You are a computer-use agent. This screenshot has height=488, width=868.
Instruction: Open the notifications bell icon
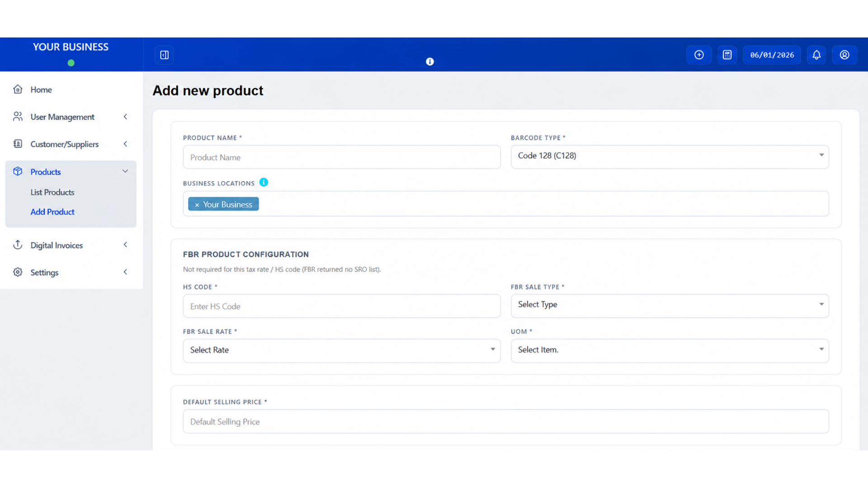[x=816, y=55]
